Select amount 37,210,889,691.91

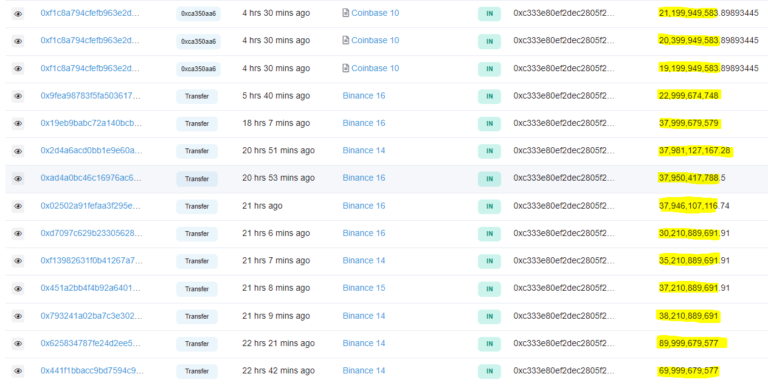[x=695, y=288]
